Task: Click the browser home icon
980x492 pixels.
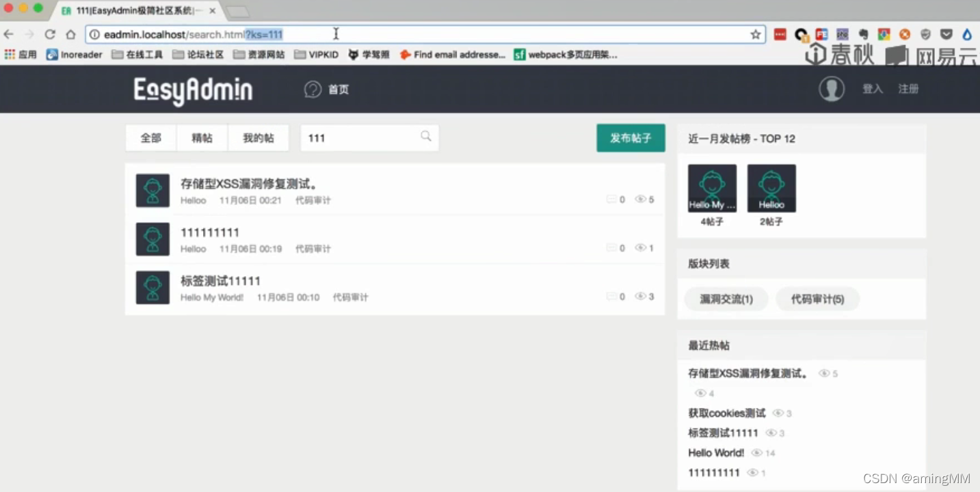Action: pos(70,34)
